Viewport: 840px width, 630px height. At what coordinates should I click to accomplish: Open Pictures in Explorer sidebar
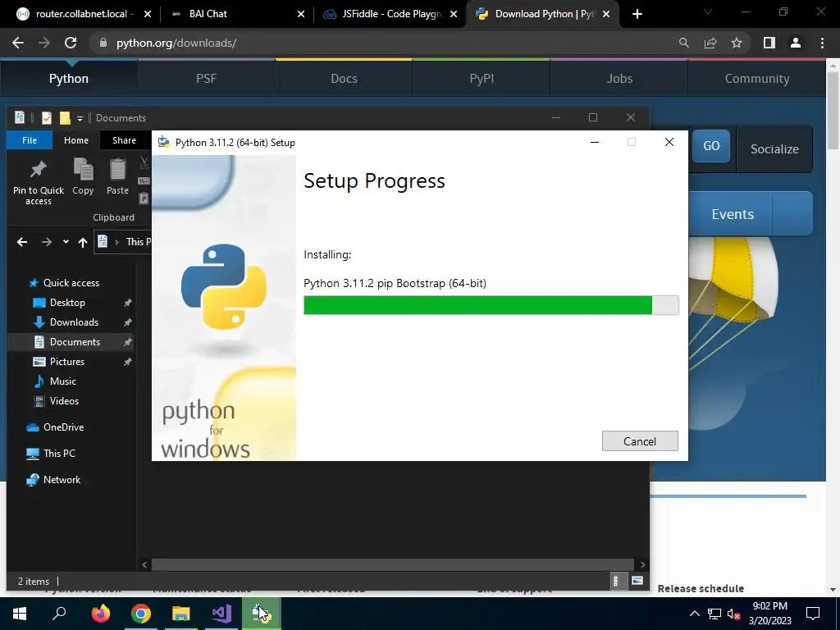pyautogui.click(x=67, y=362)
